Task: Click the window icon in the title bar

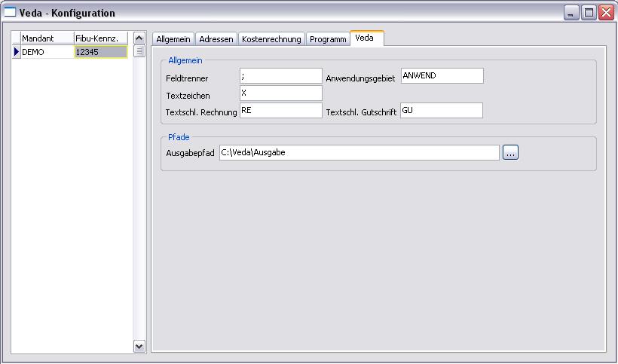Action: pos(11,13)
